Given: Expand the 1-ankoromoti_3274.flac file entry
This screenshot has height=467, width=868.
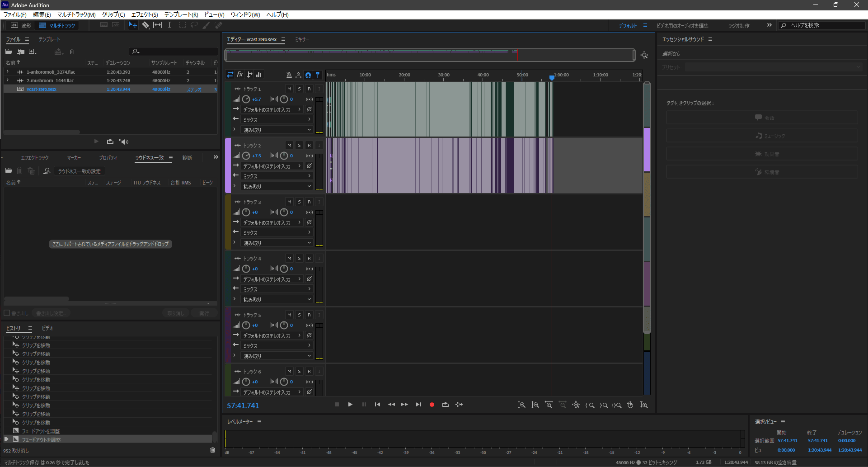Looking at the screenshot, I should tap(8, 72).
